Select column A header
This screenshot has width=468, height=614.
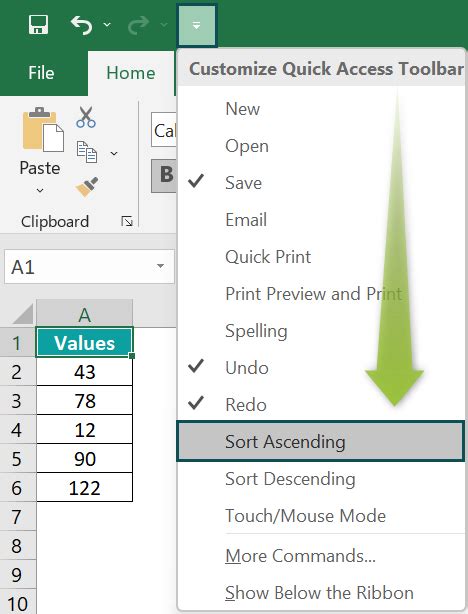(x=85, y=314)
